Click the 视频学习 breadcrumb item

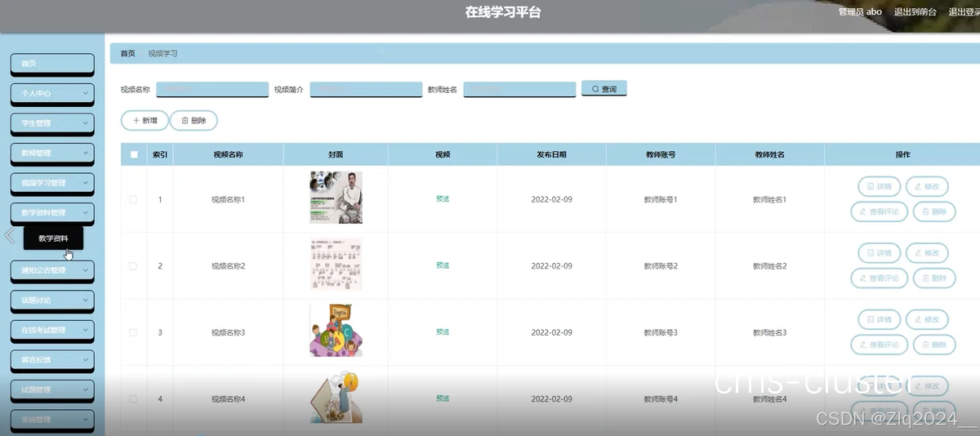(x=163, y=53)
